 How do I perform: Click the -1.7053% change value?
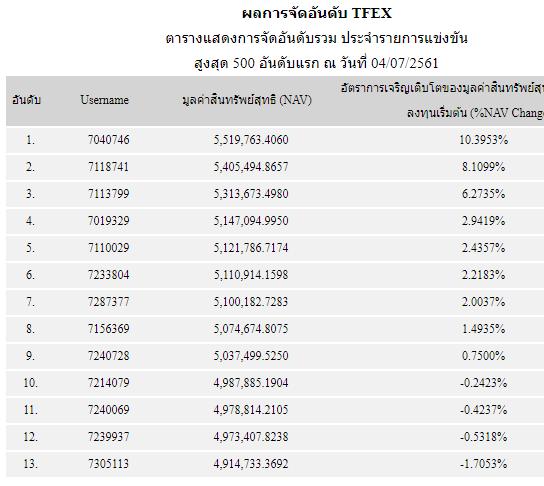click(483, 463)
